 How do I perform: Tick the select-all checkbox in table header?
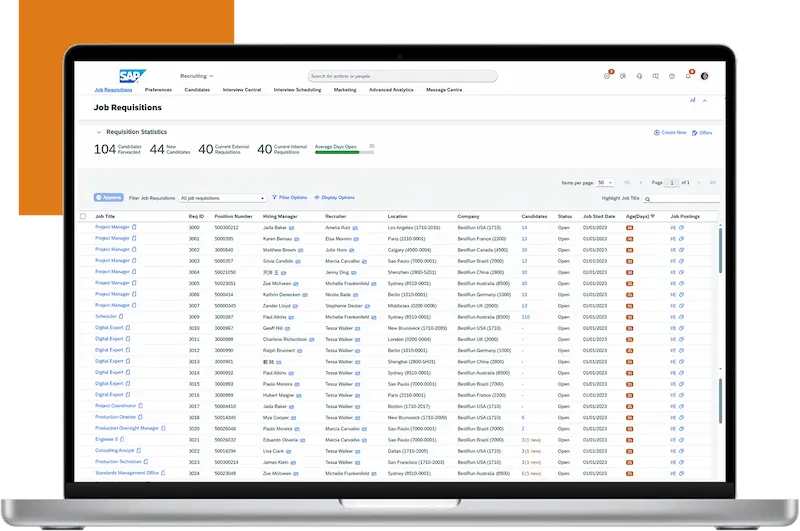tap(83, 216)
